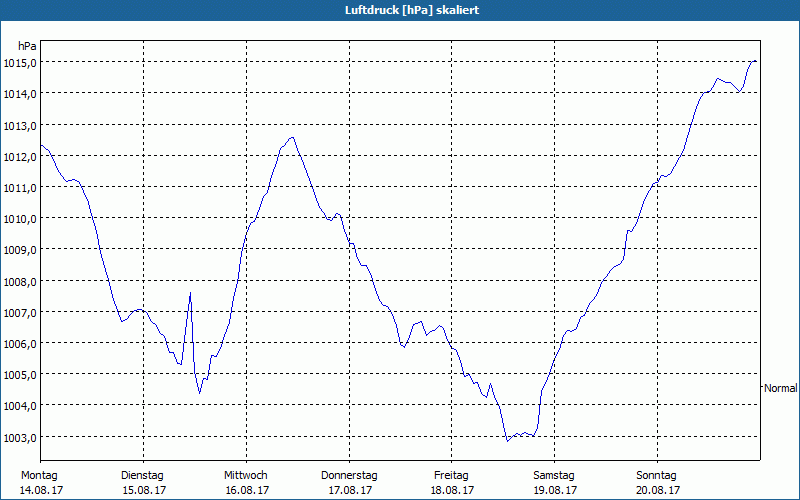
Task: Click the chart title 'Luftdruck [hPa] skaliert'
Action: click(412, 10)
